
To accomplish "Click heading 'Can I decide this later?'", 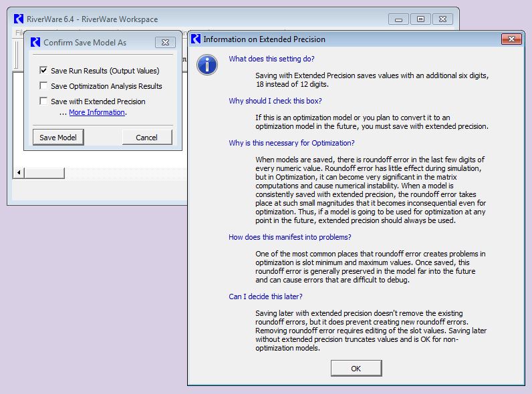I will (265, 297).
